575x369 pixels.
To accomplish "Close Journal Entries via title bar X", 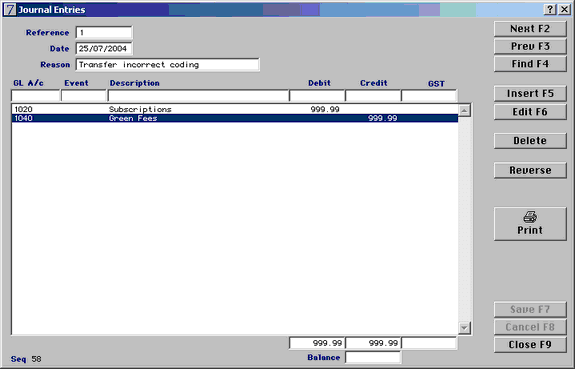I will 564,10.
